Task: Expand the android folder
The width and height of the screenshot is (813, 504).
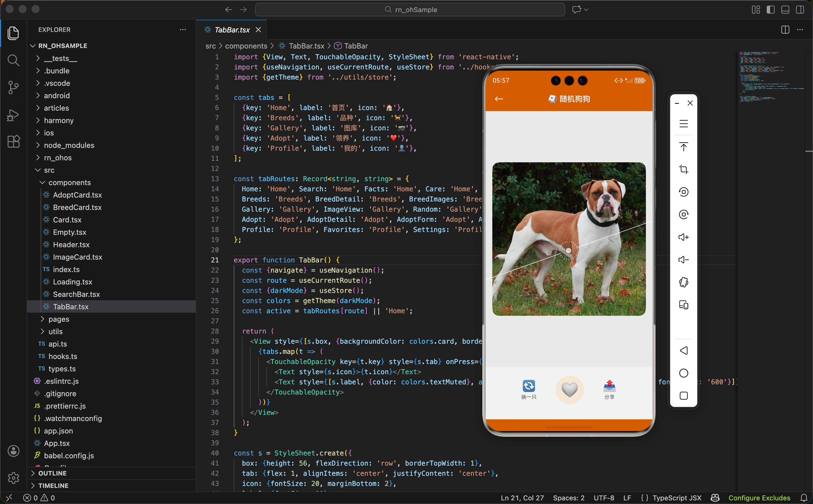Action: pos(112,96)
